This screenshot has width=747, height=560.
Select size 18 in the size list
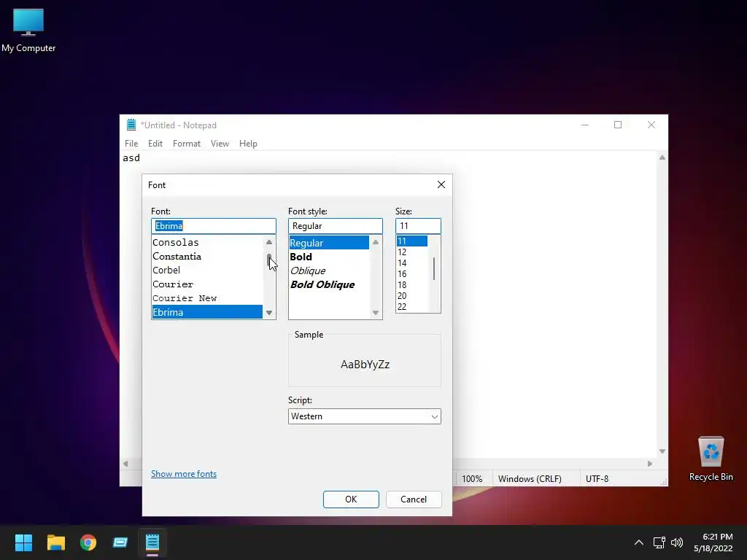[412, 285]
